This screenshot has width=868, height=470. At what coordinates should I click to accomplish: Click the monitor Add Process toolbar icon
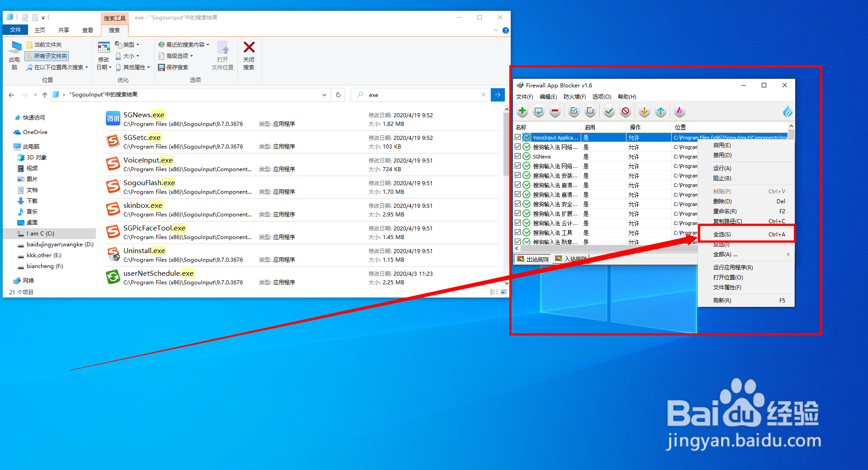[539, 111]
